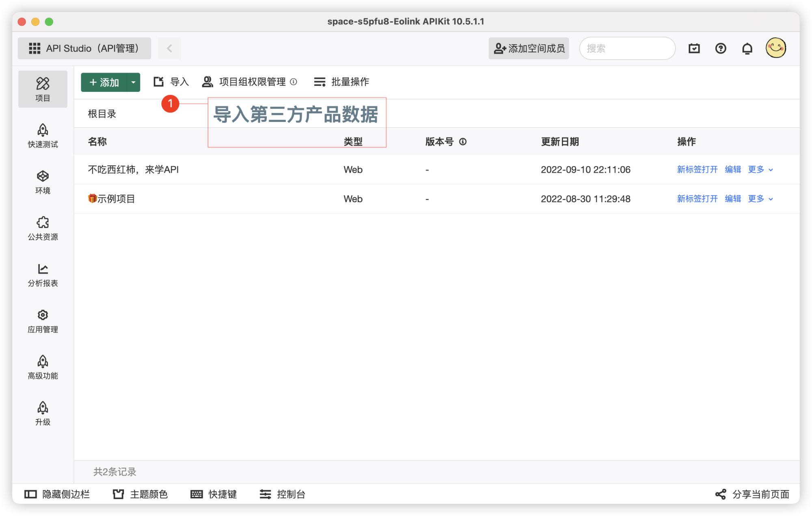Open 分析报表 chart section
Image resolution: width=812 pixels, height=516 pixels.
(x=43, y=274)
